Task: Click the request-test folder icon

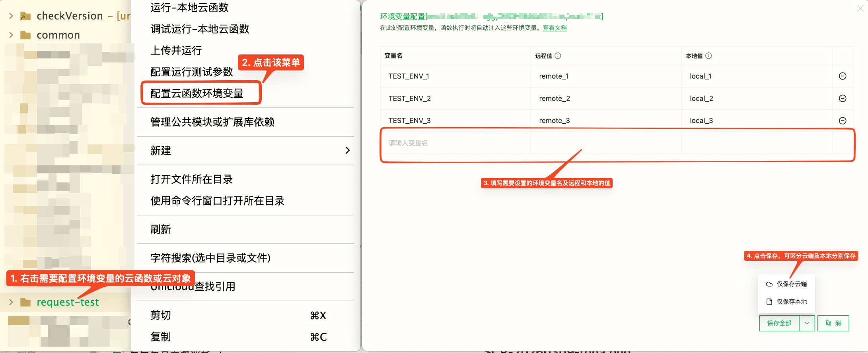Action: coord(25,303)
